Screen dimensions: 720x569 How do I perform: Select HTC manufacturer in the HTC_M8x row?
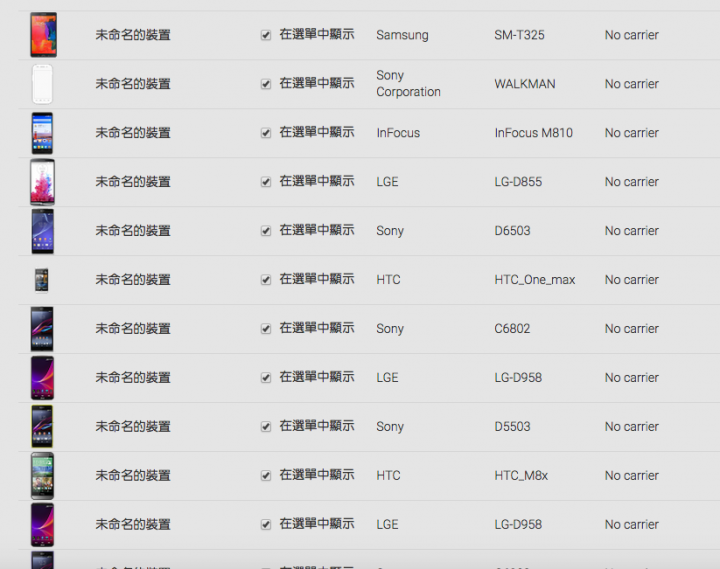click(388, 476)
